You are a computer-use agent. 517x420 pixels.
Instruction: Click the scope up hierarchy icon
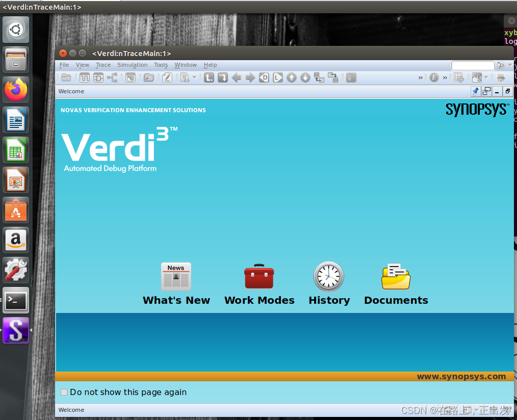pyautogui.click(x=319, y=78)
